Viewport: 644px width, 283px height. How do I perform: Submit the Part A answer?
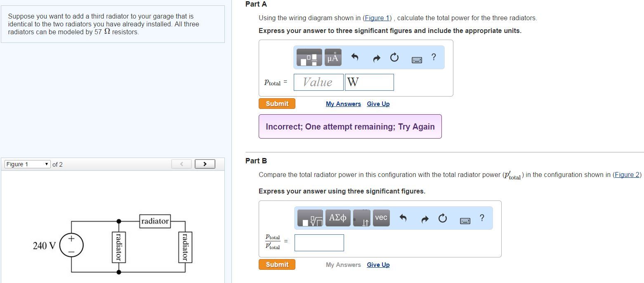[x=277, y=104]
